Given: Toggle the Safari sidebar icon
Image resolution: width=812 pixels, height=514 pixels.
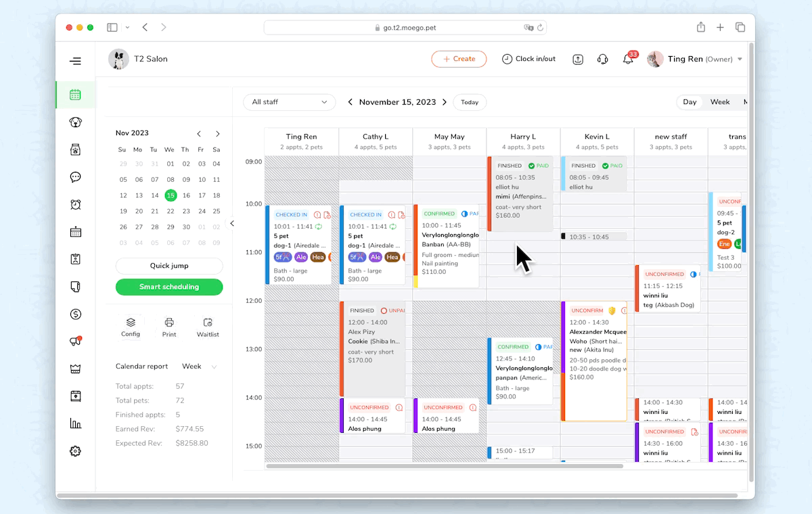Looking at the screenshot, I should click(x=112, y=27).
